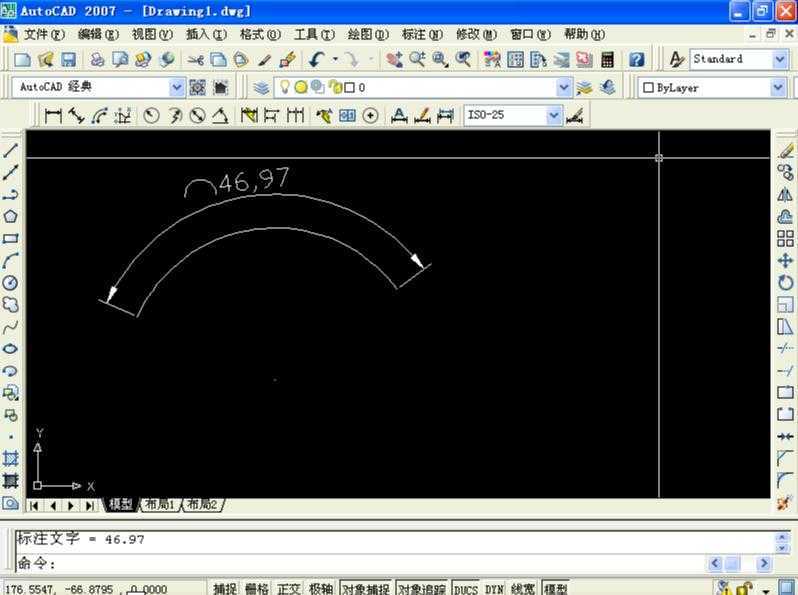Toggle 极轴 polar tracking
Screen dimensions: 798x595
point(321,589)
